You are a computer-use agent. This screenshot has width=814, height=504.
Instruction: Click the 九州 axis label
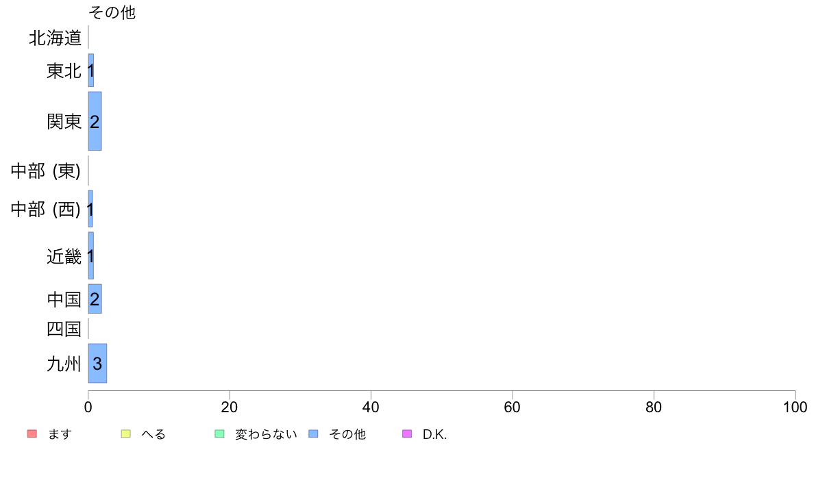(x=64, y=364)
